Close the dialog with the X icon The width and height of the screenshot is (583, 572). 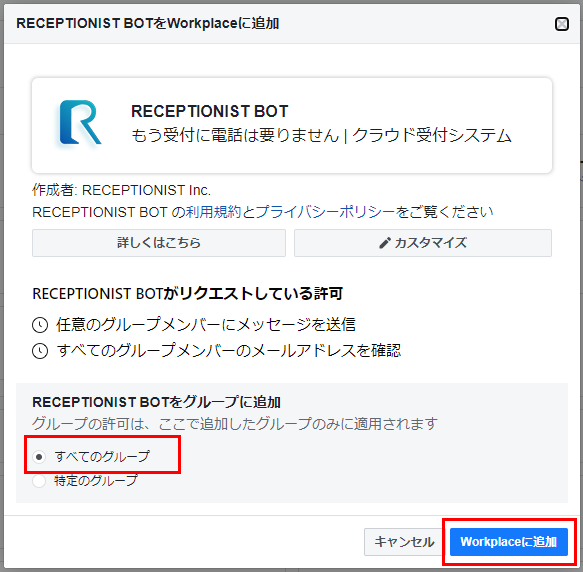(561, 24)
